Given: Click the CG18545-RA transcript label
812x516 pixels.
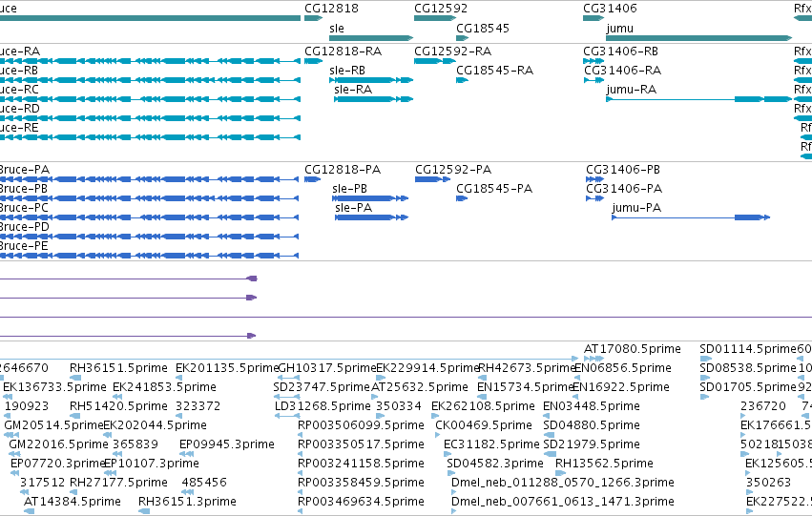Looking at the screenshot, I should point(494,71).
